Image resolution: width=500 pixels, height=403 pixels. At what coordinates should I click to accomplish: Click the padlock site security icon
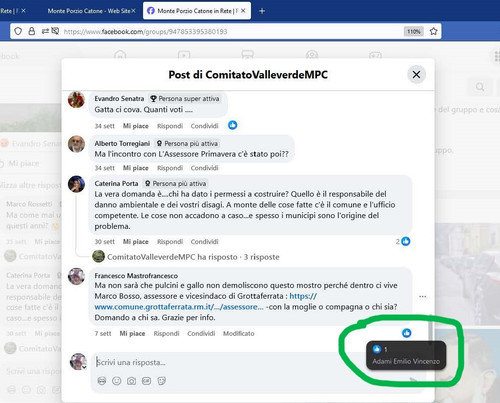pyautogui.click(x=31, y=31)
